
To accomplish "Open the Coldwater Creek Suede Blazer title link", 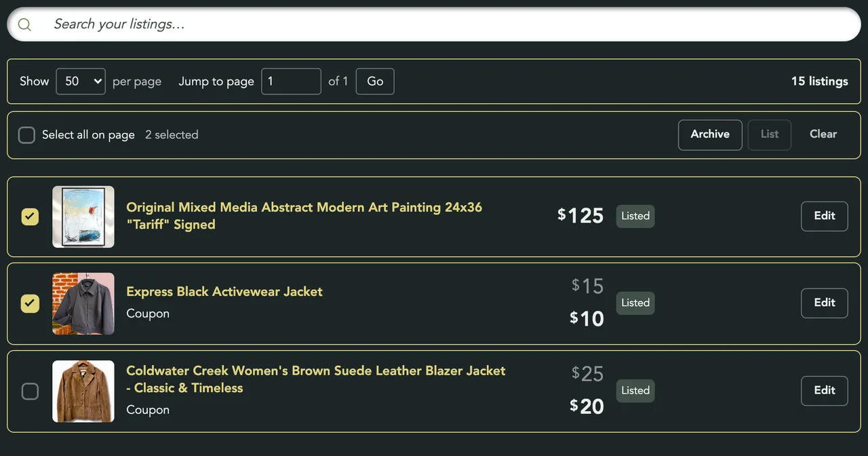I will click(316, 379).
